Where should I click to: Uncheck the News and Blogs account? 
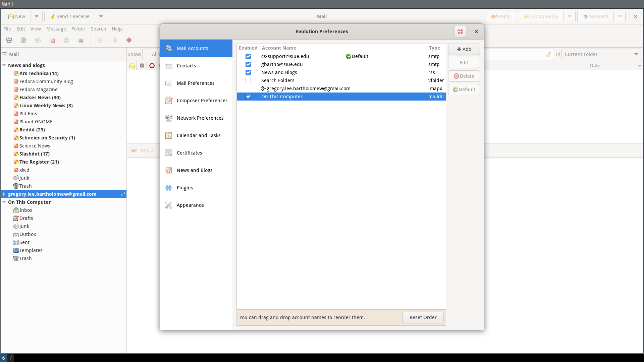tap(248, 72)
